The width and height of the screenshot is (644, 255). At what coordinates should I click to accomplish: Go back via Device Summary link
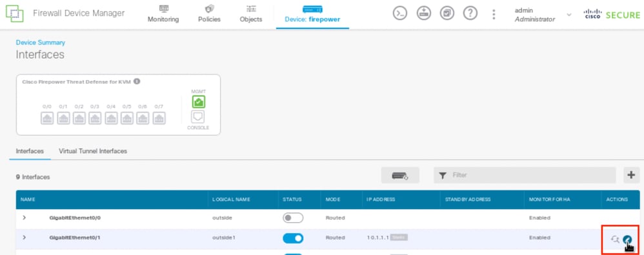40,43
